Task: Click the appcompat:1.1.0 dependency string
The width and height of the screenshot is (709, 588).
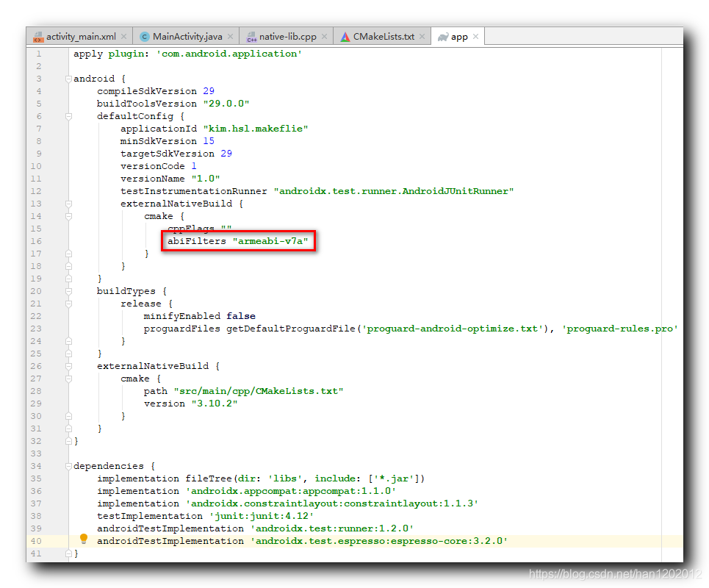Action: point(291,491)
